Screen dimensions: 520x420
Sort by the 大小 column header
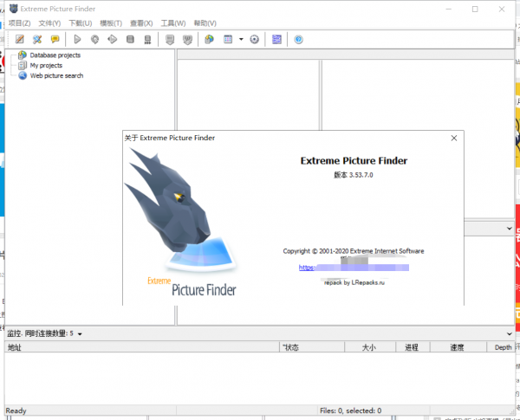(x=370, y=347)
